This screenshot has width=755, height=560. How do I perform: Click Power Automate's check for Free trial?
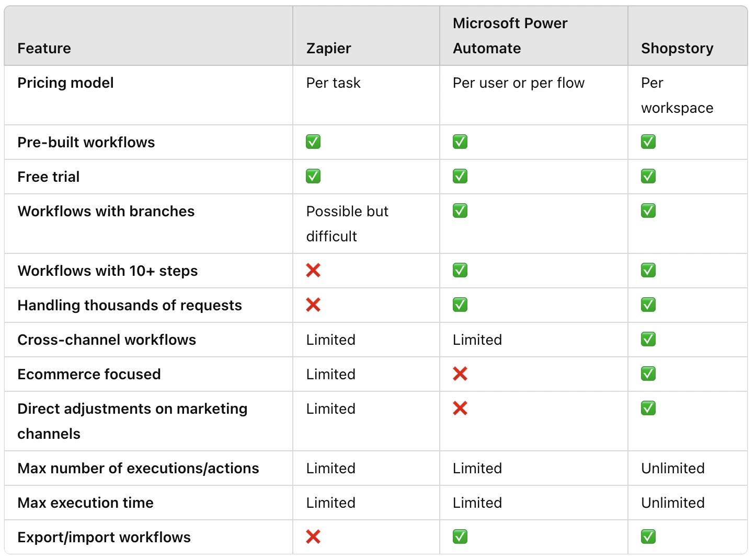460,176
